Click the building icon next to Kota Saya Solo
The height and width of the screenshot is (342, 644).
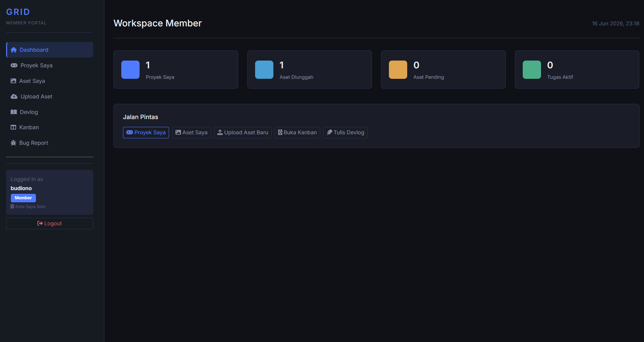point(12,207)
